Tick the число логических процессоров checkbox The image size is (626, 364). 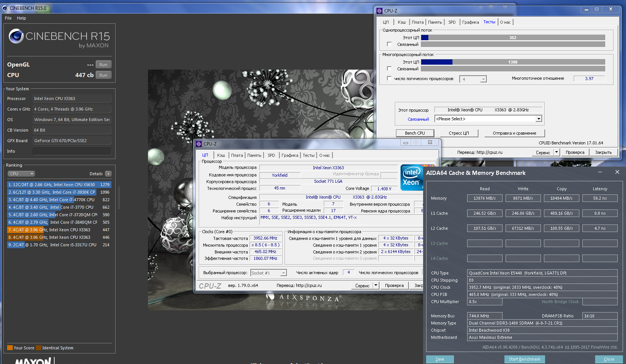389,79
